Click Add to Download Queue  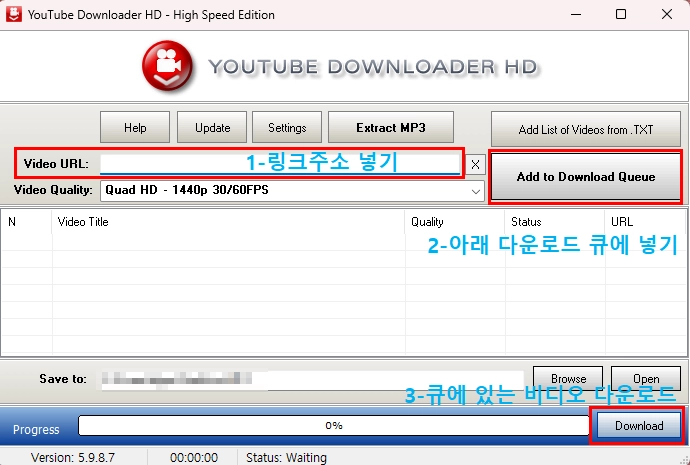(x=586, y=177)
